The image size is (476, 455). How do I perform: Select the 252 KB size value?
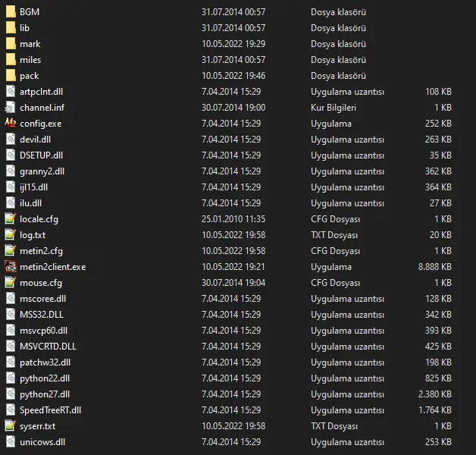(438, 124)
